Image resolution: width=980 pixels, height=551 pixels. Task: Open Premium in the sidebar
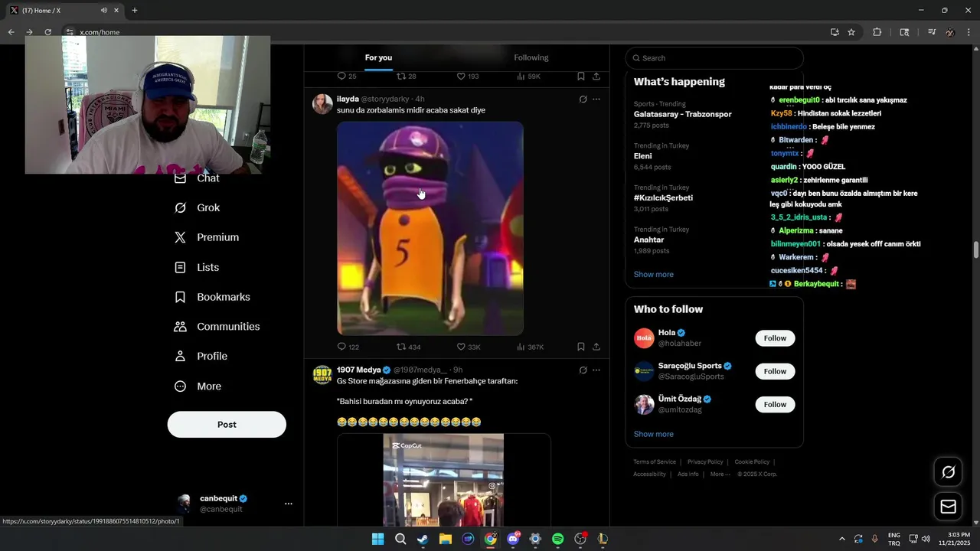pyautogui.click(x=207, y=237)
